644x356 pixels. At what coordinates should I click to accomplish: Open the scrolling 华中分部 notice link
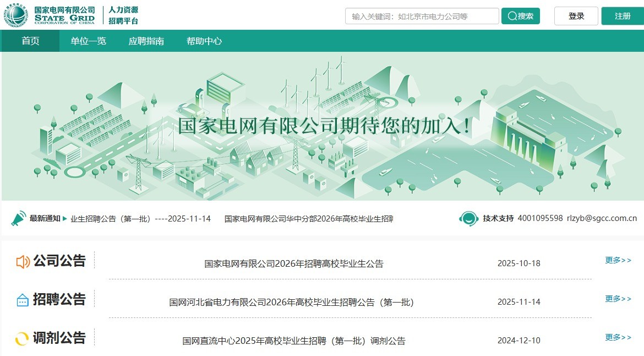click(x=308, y=218)
